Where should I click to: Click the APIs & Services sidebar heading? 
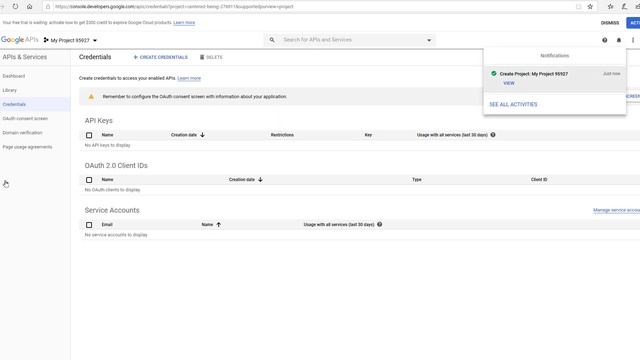pos(24,57)
